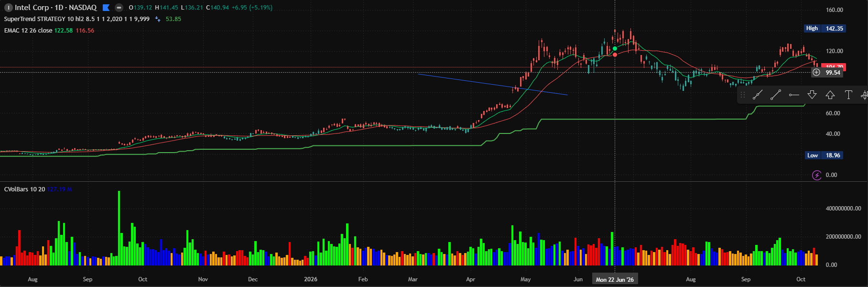Click the close price C 140.94 value
The width and height of the screenshot is (868, 287).
[x=217, y=8]
